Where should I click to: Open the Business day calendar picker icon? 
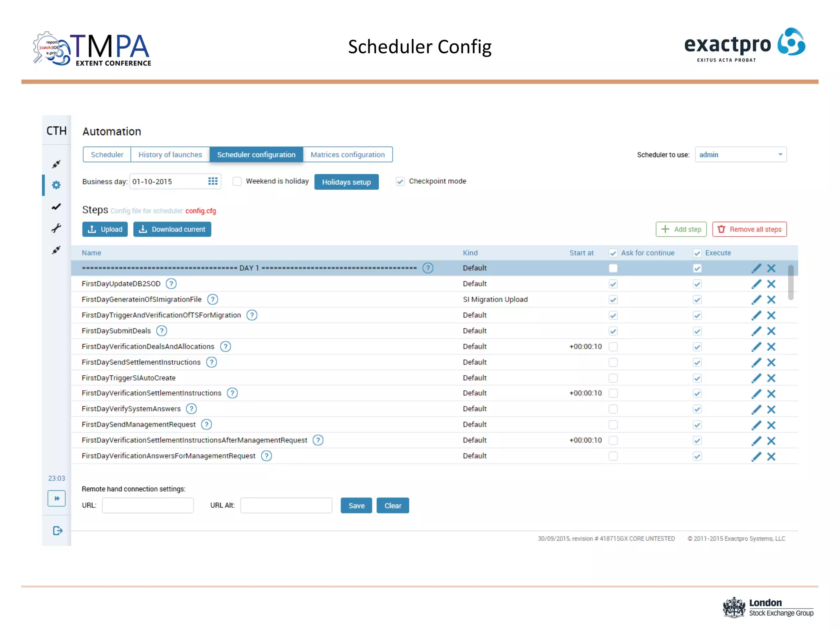pos(213,181)
